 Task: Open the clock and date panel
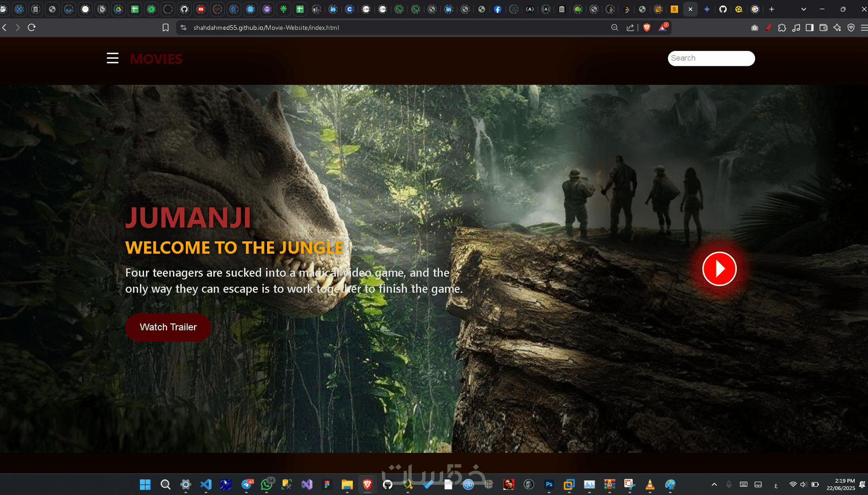(840, 484)
